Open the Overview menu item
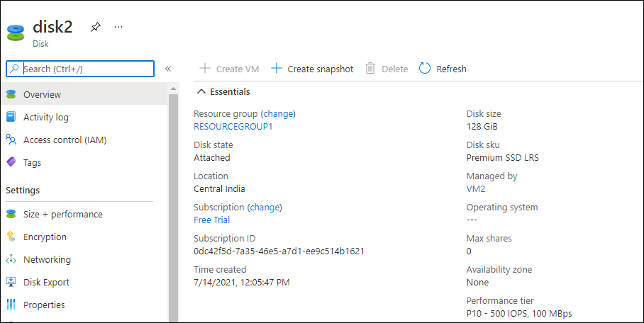The image size is (644, 323). coord(84,94)
